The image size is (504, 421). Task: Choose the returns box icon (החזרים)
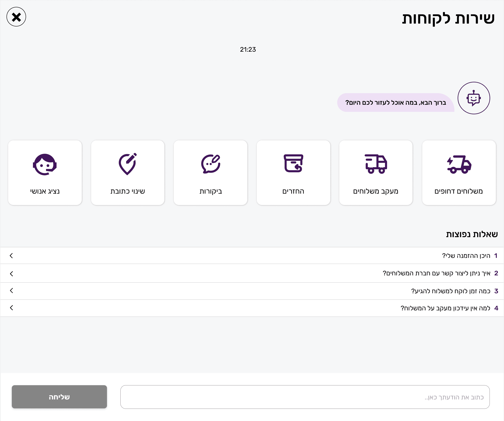pyautogui.click(x=293, y=163)
